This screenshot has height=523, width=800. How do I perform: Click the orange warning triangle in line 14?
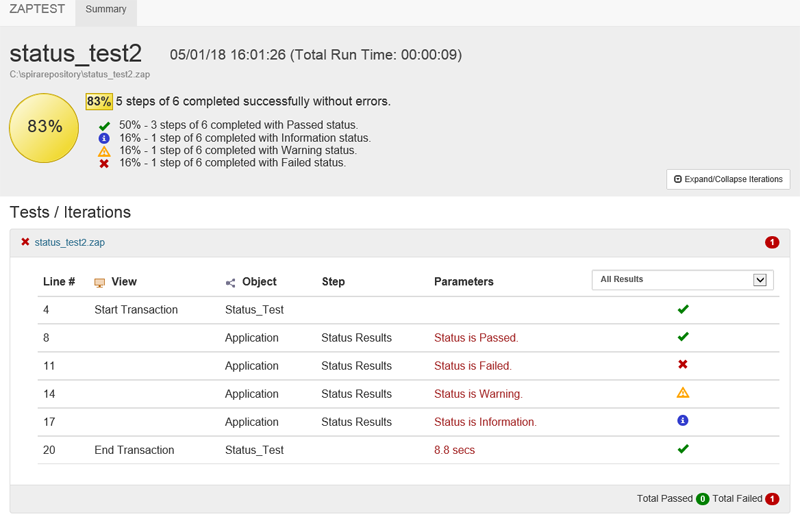coord(683,393)
